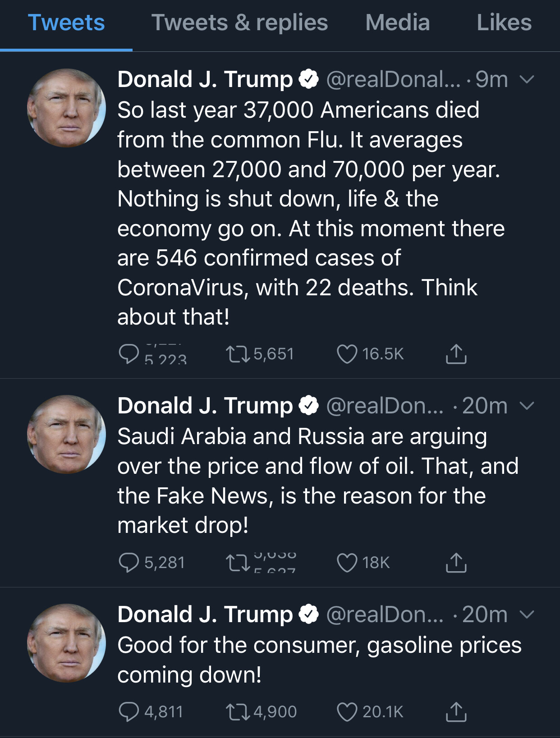
Task: Retweet the gasoline prices coming down tweet
Action: coord(238,712)
